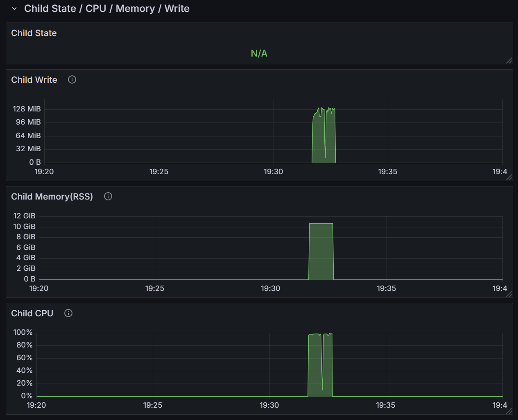Show the Child Memory(RSS) info icon
The image size is (518, 420).
coord(108,197)
